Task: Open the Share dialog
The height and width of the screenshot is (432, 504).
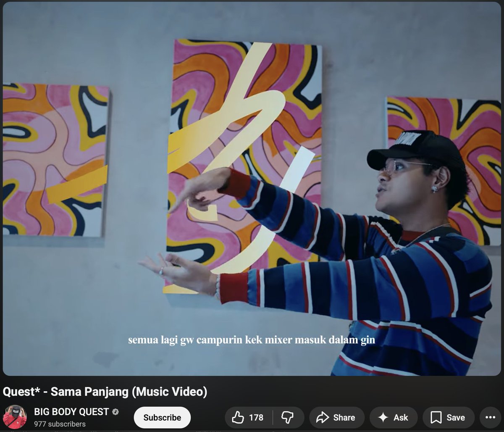Action: tap(336, 417)
